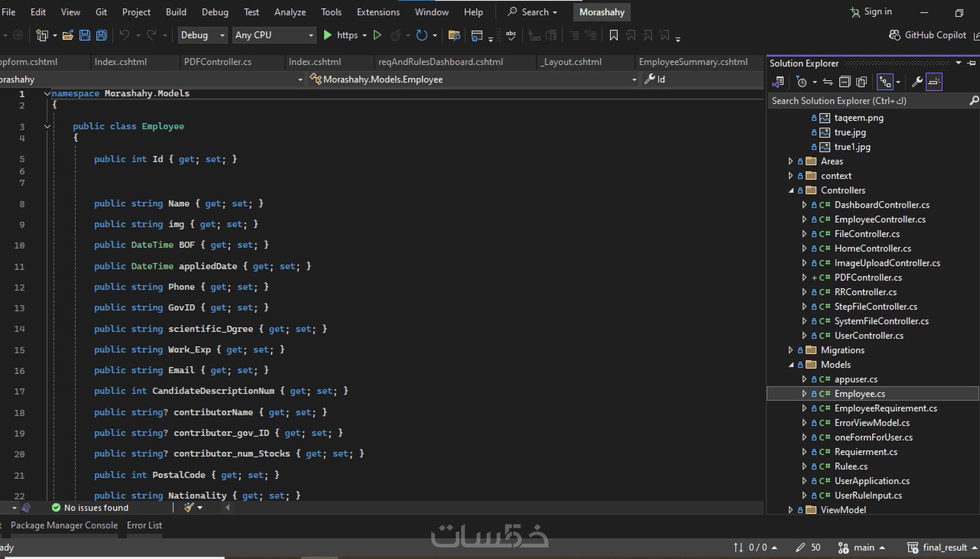Image resolution: width=980 pixels, height=559 pixels.
Task: Collapse the Employee class code block
Action: click(47, 126)
